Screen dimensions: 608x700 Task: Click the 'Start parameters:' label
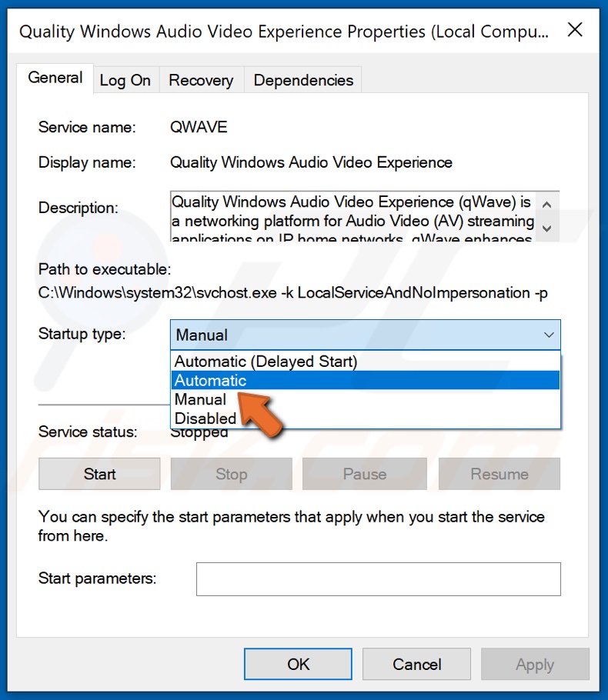98,578
